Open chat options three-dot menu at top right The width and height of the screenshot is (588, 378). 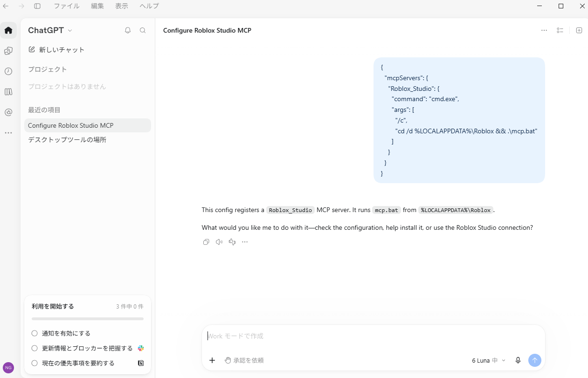tap(544, 30)
